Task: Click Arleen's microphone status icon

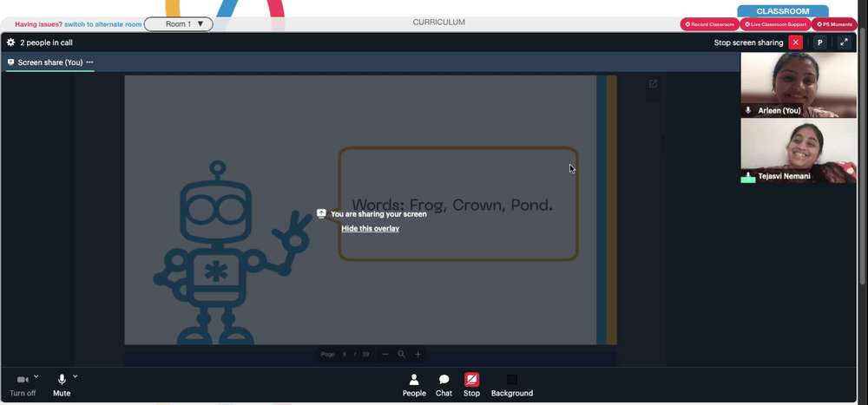Action: (748, 110)
